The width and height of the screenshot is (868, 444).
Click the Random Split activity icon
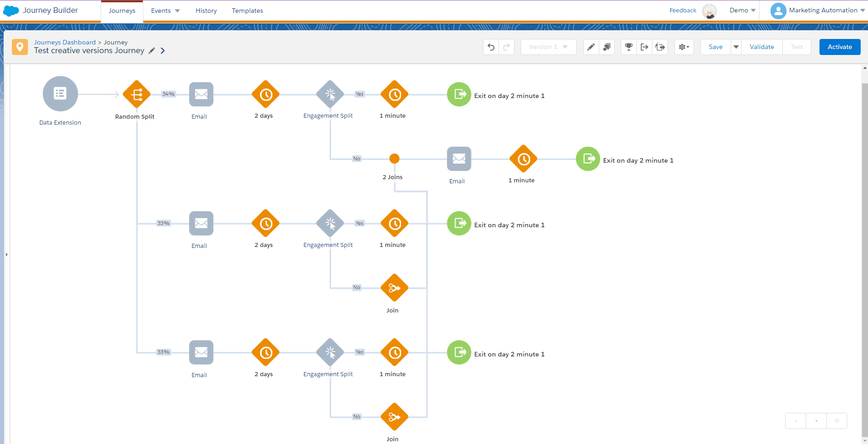pyautogui.click(x=136, y=94)
